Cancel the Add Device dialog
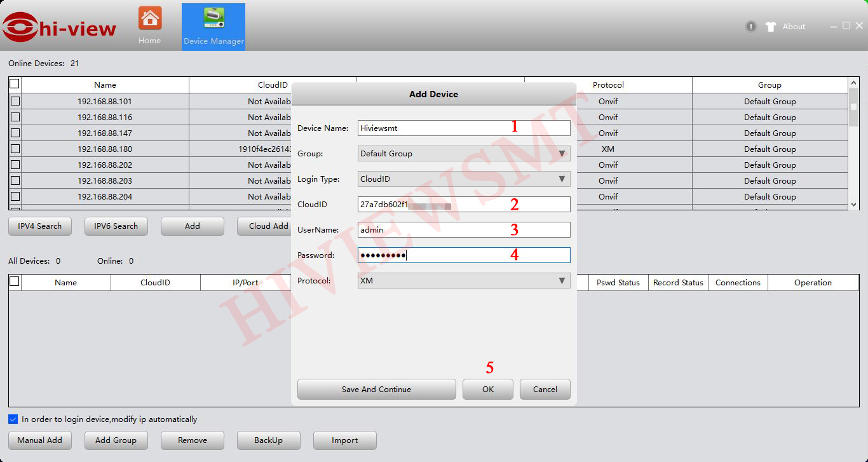The width and height of the screenshot is (868, 462). [545, 390]
